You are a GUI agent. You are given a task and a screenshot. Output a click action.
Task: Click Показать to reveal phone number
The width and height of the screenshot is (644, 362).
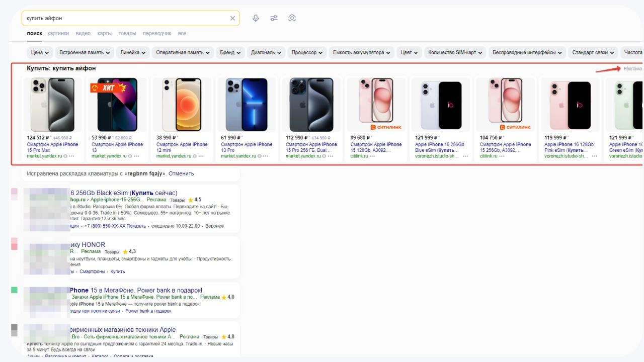(136, 226)
